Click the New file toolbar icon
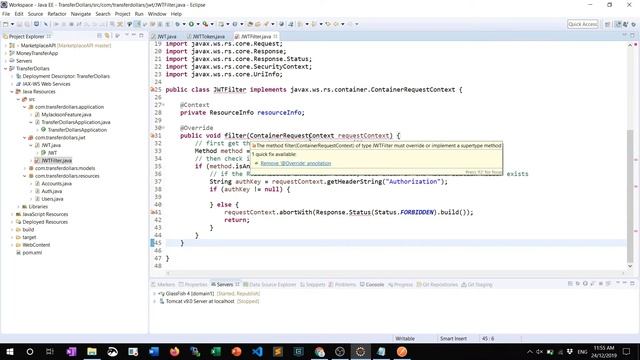 pyautogui.click(x=6, y=24)
